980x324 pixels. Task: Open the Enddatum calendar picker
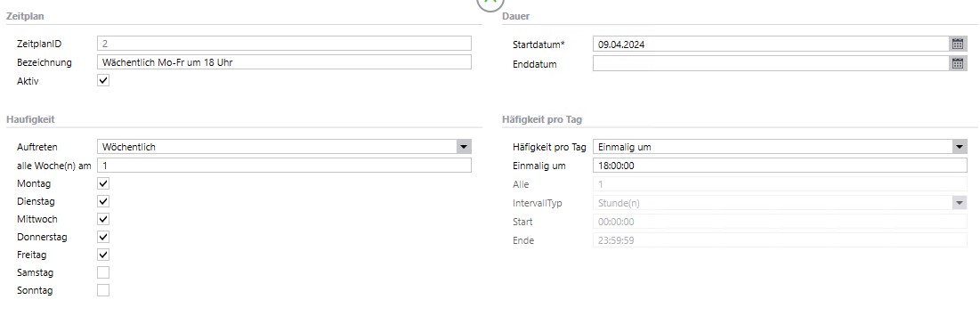958,63
